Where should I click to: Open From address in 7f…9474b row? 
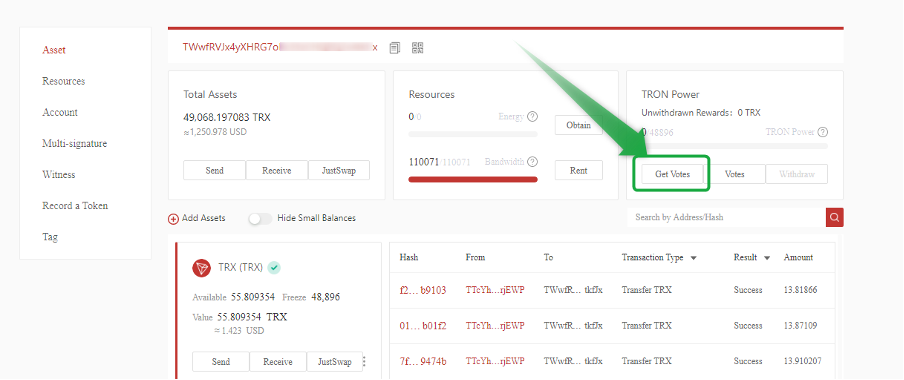point(495,362)
